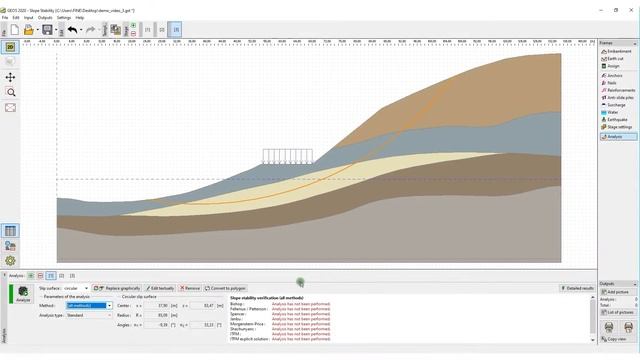The image size is (640, 360).
Task: Select analysis [3] in bottom panel
Action: click(72, 276)
